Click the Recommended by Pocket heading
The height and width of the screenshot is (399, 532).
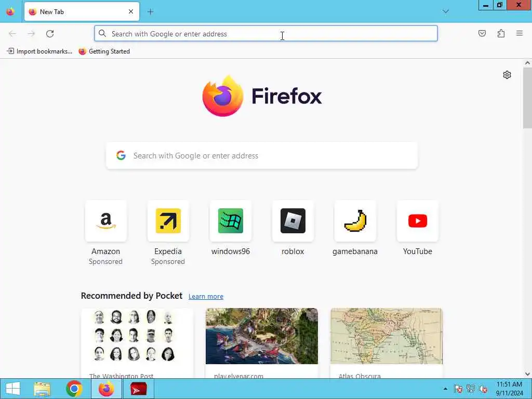pyautogui.click(x=131, y=296)
